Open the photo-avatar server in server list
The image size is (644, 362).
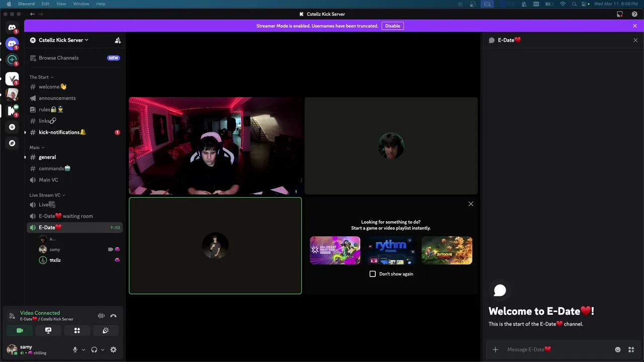tap(12, 95)
